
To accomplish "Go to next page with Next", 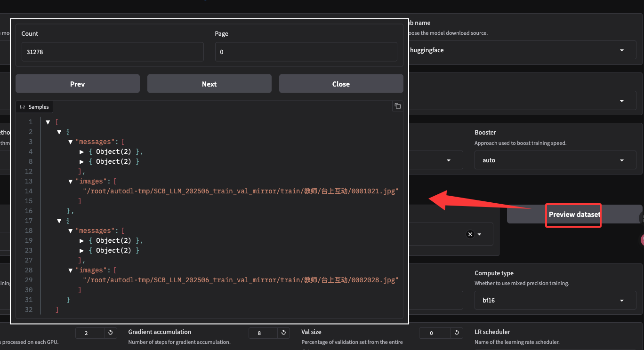I will (x=209, y=84).
